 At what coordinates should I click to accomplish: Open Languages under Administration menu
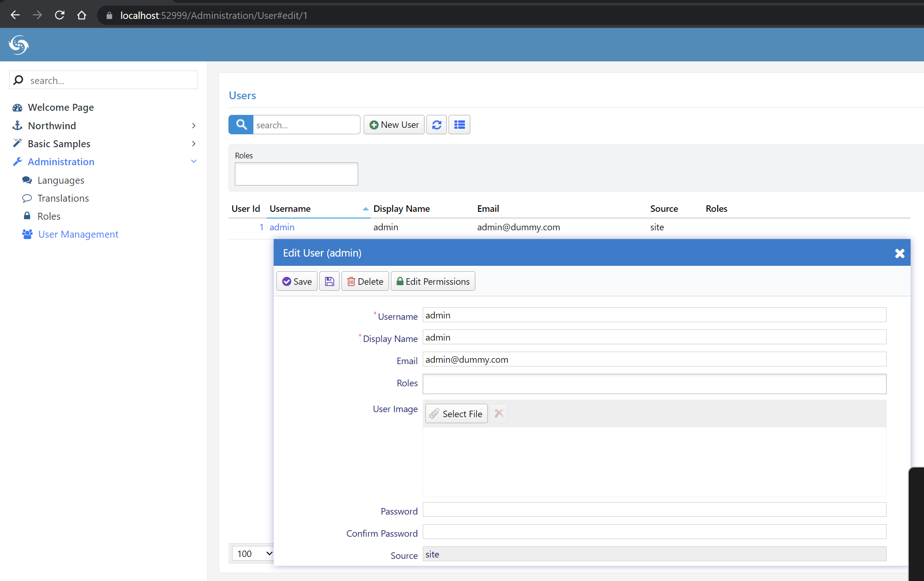(61, 180)
